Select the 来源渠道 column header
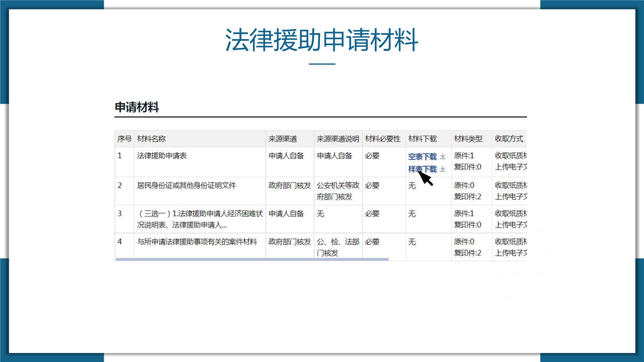The image size is (644, 362). pyautogui.click(x=283, y=139)
